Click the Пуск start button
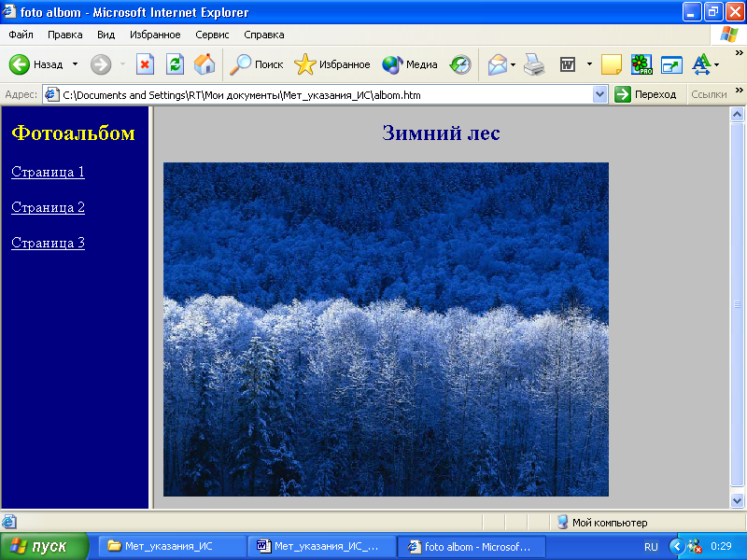The height and width of the screenshot is (560, 747). (x=44, y=546)
